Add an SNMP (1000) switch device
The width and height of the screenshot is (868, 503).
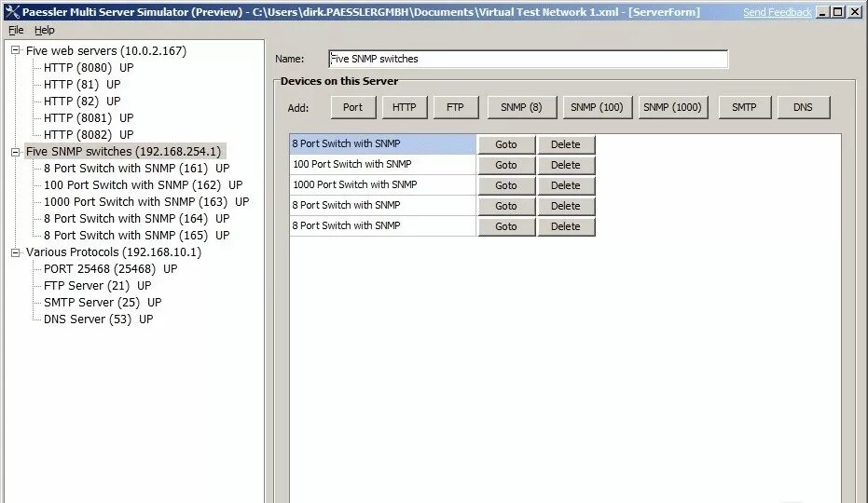[672, 107]
